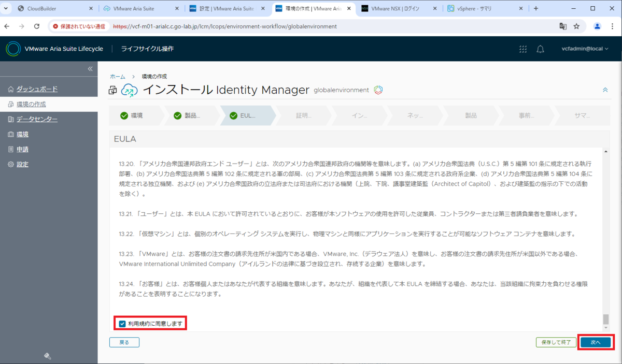Click the EULA scroll down arrow
The image size is (622, 364).
point(605,328)
